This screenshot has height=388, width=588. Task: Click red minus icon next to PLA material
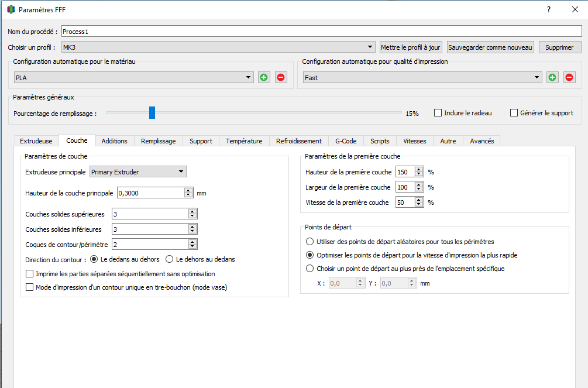281,77
